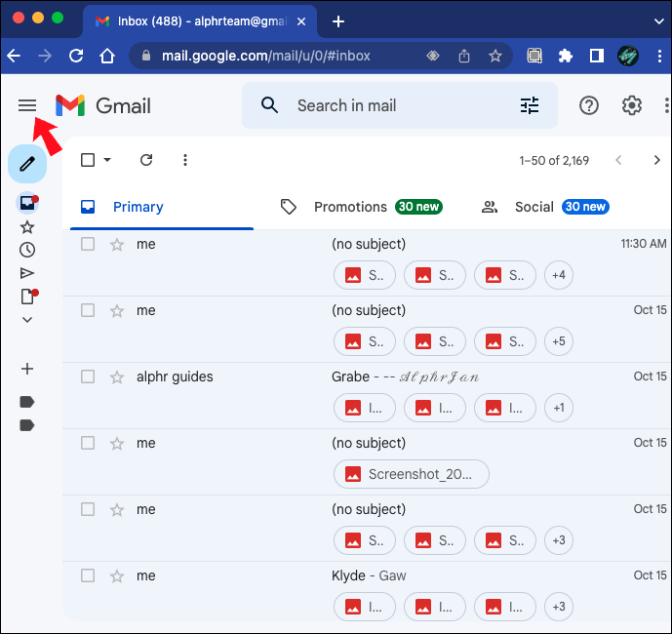The image size is (672, 634).
Task: Expand More labels chevron in sidebar
Action: [27, 319]
